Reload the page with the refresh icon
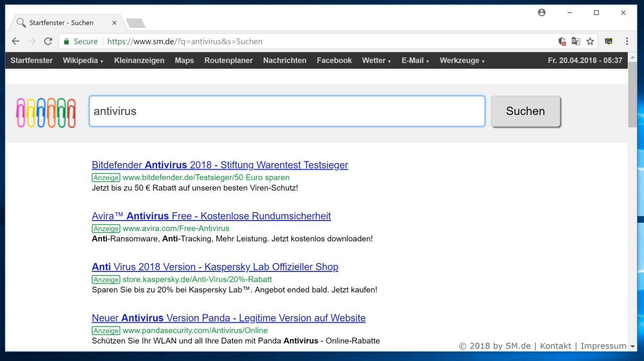The height and width of the screenshot is (361, 644). [48, 41]
